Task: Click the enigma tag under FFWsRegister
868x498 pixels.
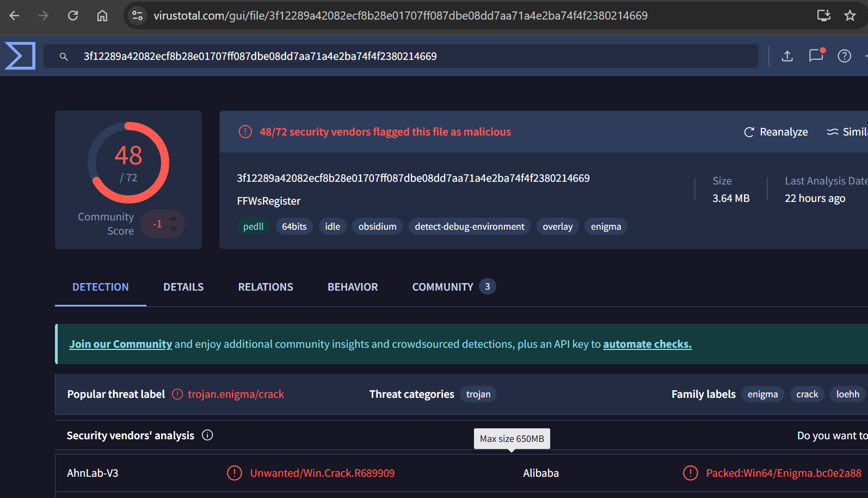Action: (606, 226)
